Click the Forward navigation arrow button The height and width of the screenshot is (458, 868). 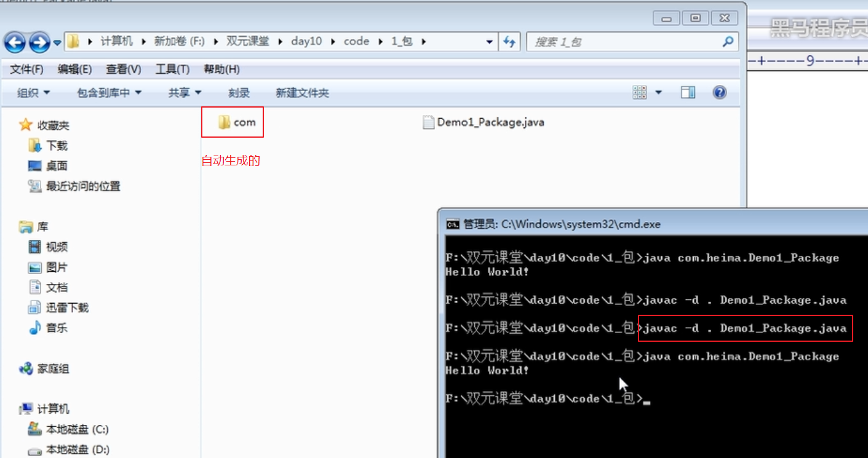click(39, 42)
